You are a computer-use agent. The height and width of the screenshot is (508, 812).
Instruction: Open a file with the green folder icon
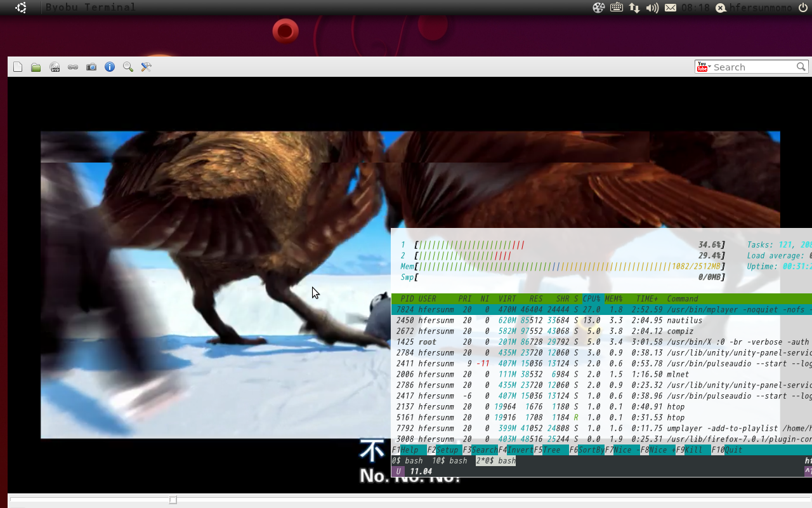click(36, 67)
